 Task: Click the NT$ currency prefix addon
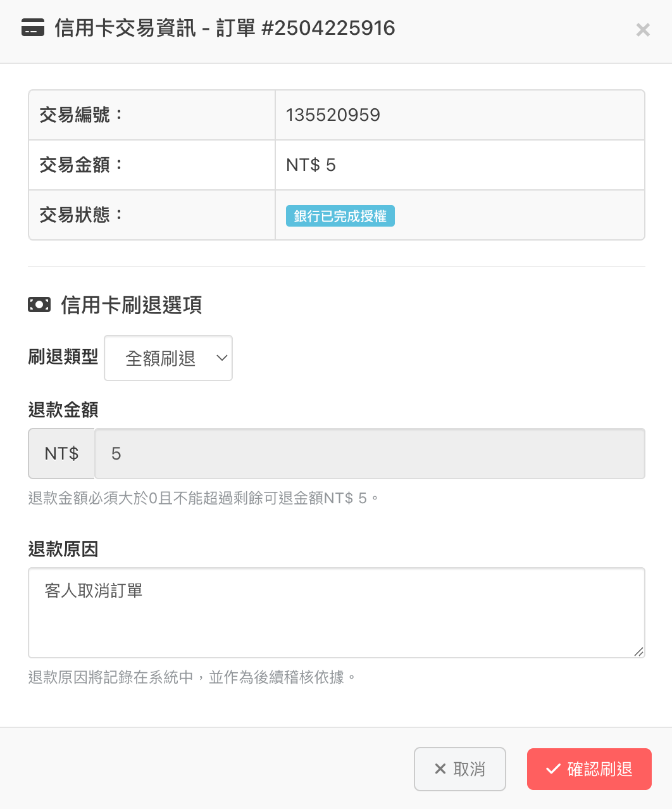point(61,454)
